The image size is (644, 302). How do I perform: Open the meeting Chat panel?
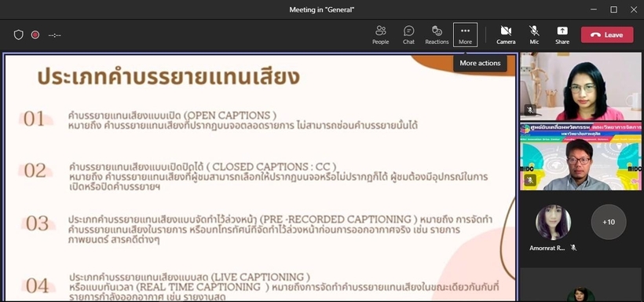click(408, 35)
